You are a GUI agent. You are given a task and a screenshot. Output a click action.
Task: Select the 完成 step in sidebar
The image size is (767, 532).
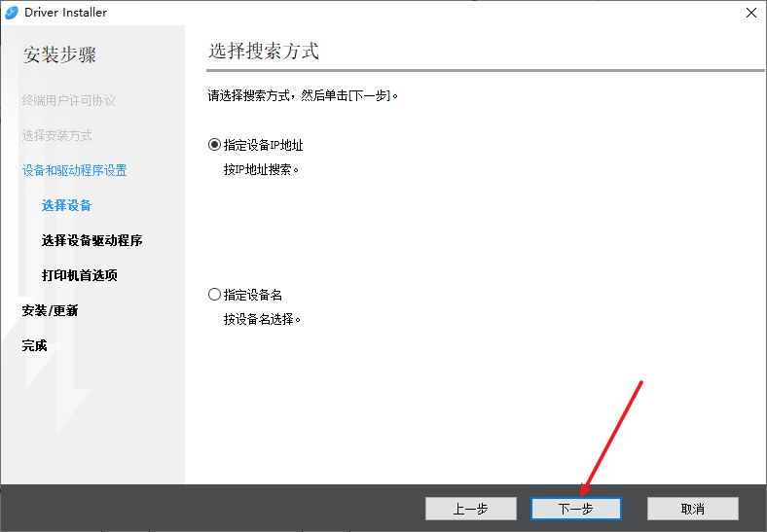pyautogui.click(x=35, y=345)
